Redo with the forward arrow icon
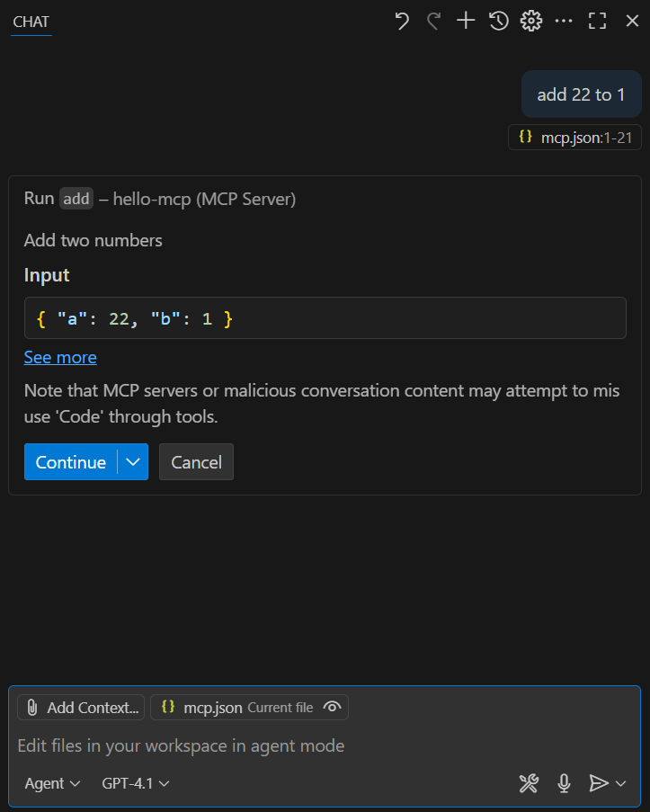The width and height of the screenshot is (650, 812). tap(432, 20)
